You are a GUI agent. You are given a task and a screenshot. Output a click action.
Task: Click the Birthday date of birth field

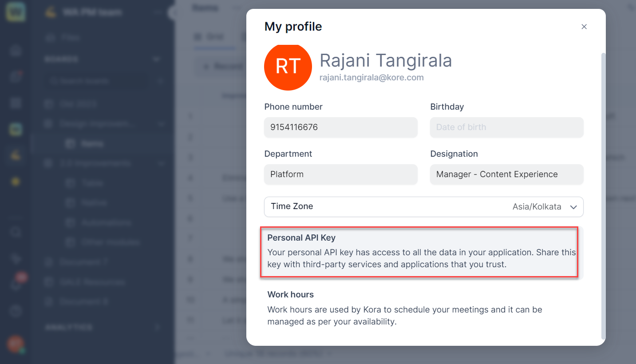pyautogui.click(x=506, y=127)
